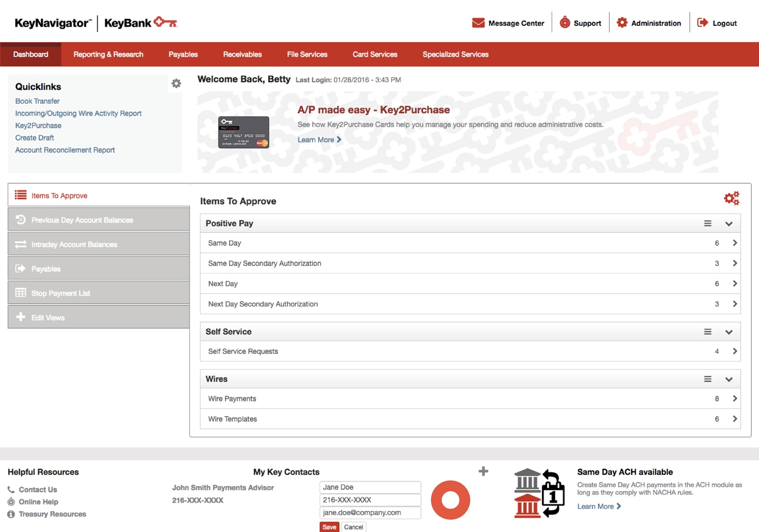759x532 pixels.
Task: Open the Specialized Services menu
Action: point(455,54)
